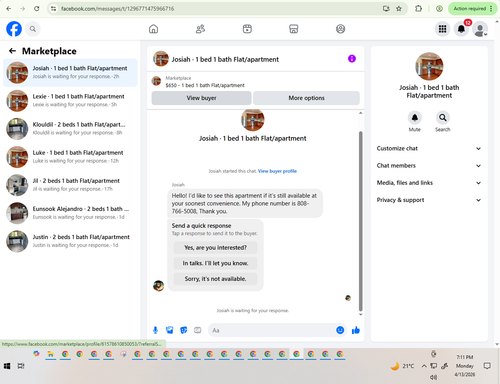Open the Facebook search icon
This screenshot has height=384, width=500.
pos(33,29)
